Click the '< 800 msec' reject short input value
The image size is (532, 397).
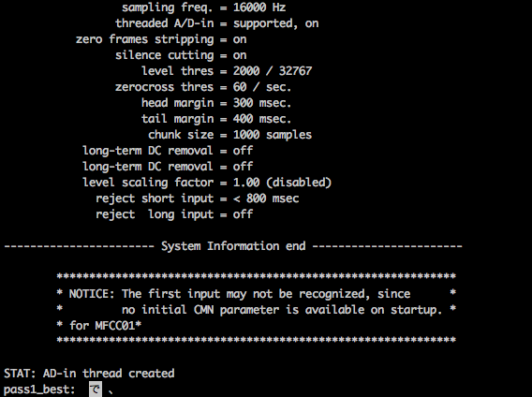tap(266, 198)
